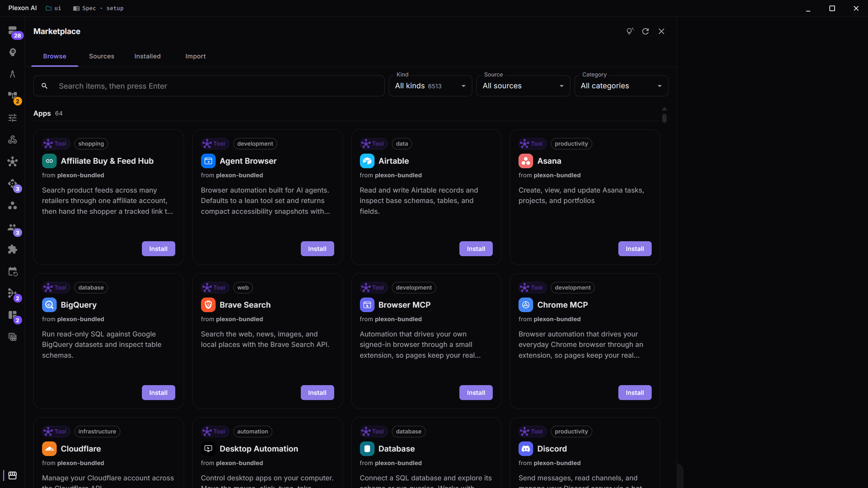
Task: Install Agent Browser
Action: (317, 249)
